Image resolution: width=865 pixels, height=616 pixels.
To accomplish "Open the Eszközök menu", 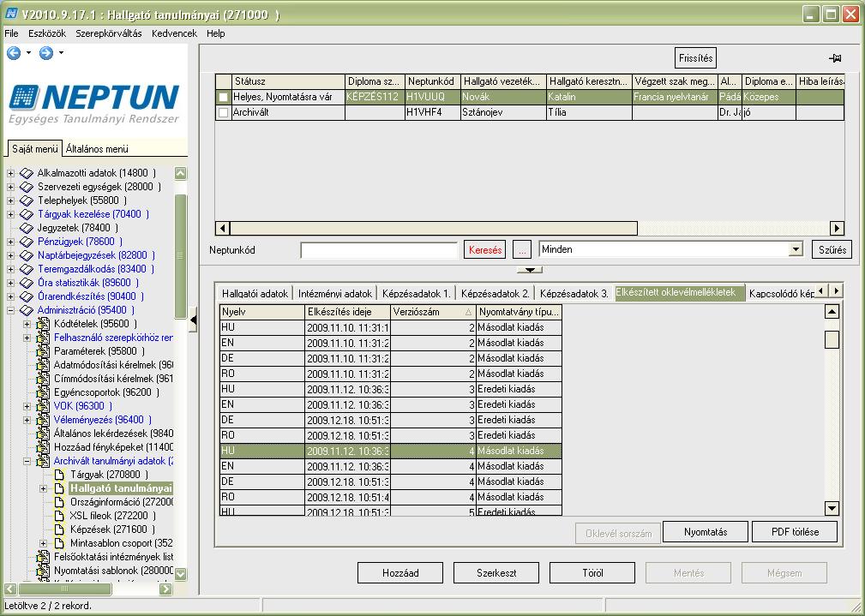I will click(47, 33).
